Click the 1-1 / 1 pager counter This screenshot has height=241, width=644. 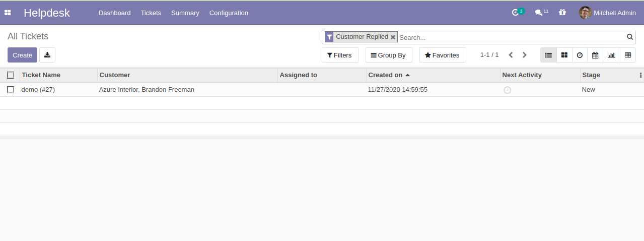coord(489,54)
